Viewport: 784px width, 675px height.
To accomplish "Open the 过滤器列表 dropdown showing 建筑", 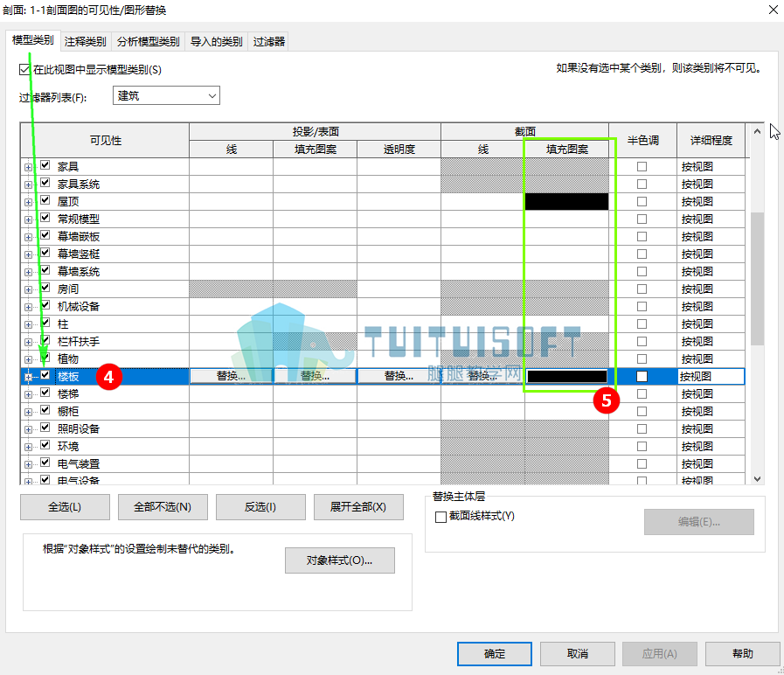I will [166, 95].
